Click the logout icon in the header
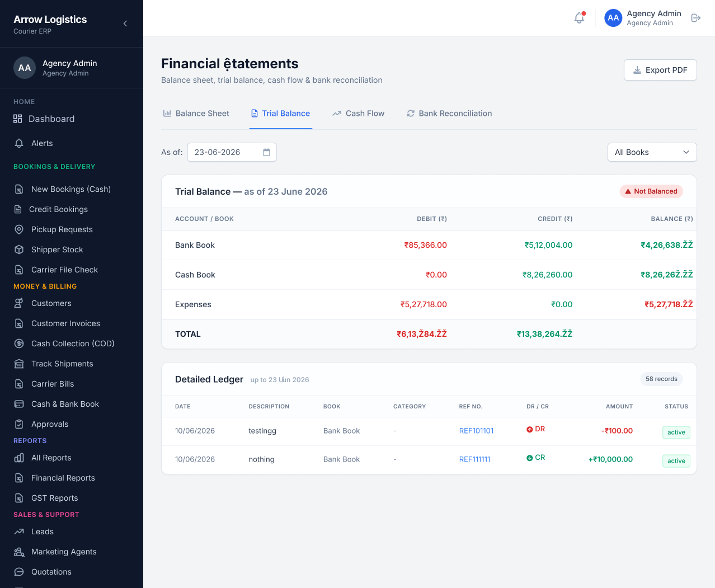Screen dimensions: 715x588 click(696, 18)
